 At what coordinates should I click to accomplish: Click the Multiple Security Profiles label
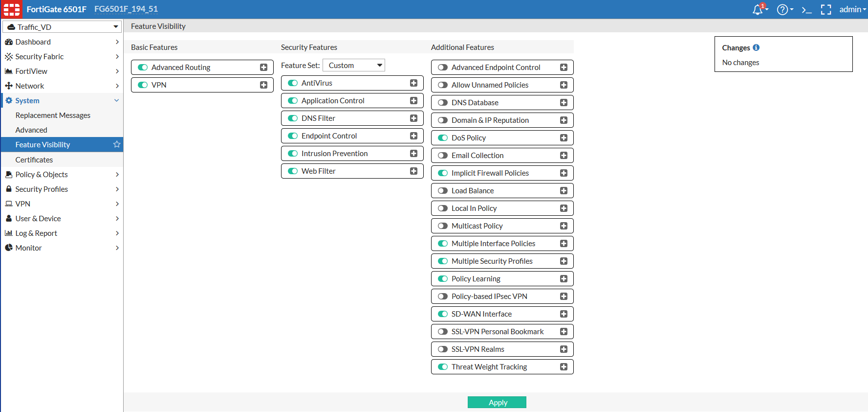click(492, 261)
